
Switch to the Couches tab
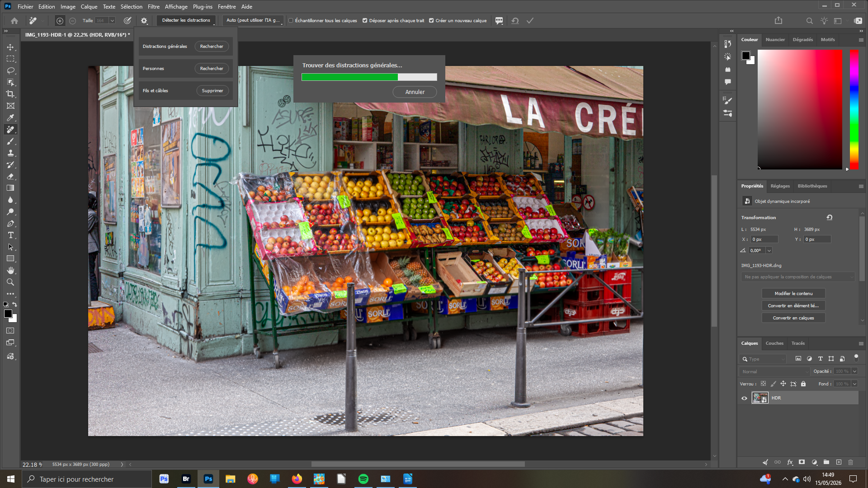click(774, 343)
